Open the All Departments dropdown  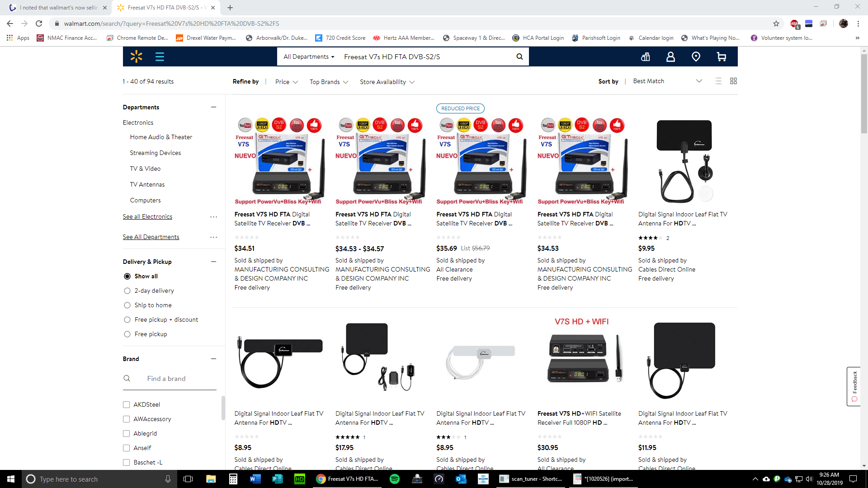[309, 56]
